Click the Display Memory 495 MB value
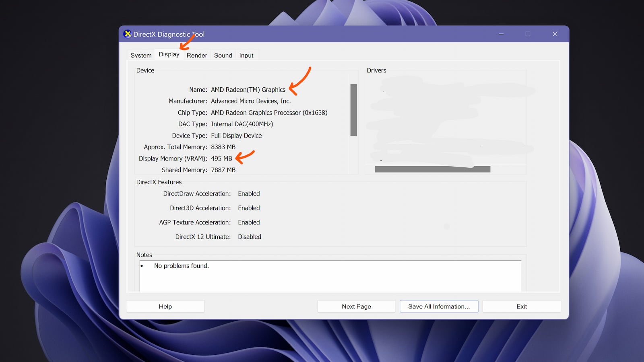This screenshot has width=644, height=362. click(221, 159)
